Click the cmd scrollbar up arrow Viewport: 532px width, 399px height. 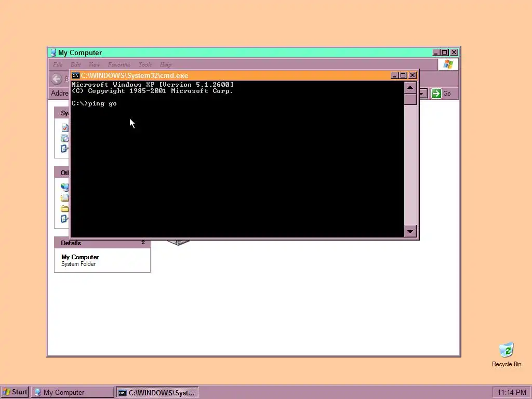[410, 88]
